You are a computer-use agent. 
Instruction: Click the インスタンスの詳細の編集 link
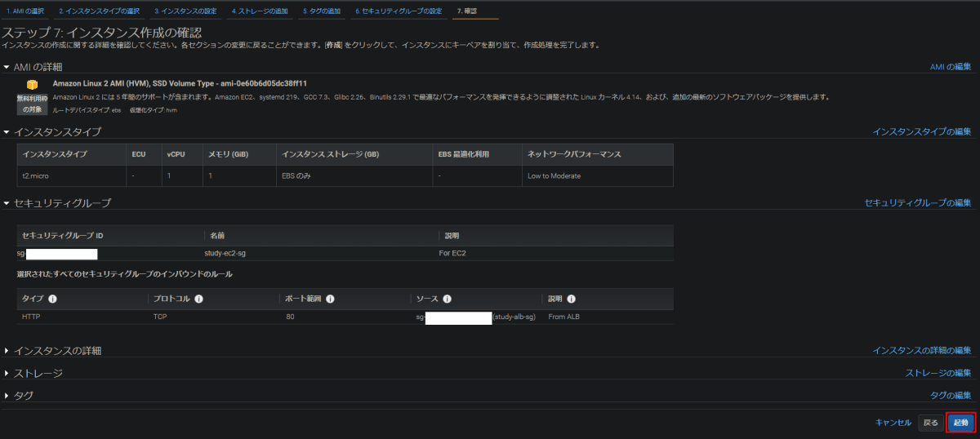click(922, 350)
